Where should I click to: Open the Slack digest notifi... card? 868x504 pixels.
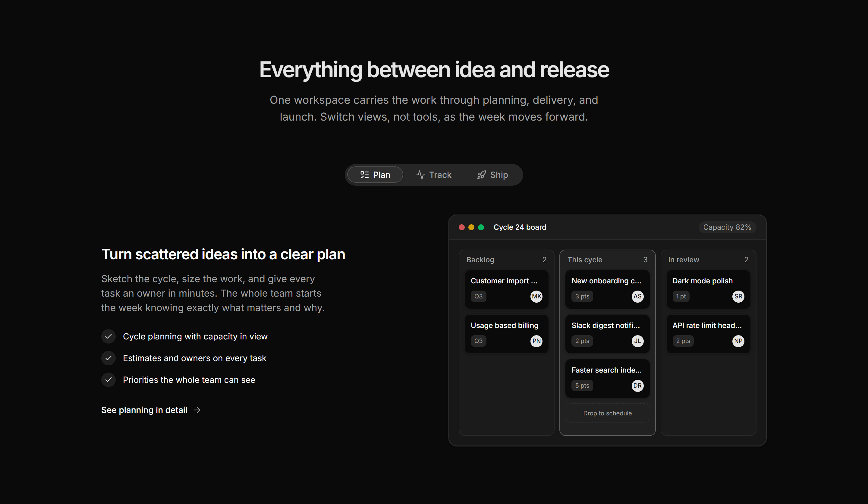(x=607, y=333)
